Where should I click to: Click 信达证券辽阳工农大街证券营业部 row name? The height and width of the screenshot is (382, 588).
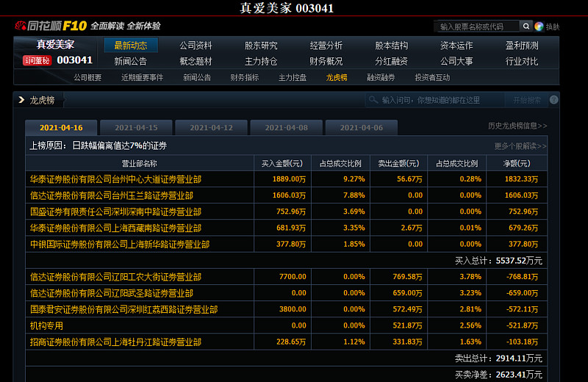coord(115,277)
